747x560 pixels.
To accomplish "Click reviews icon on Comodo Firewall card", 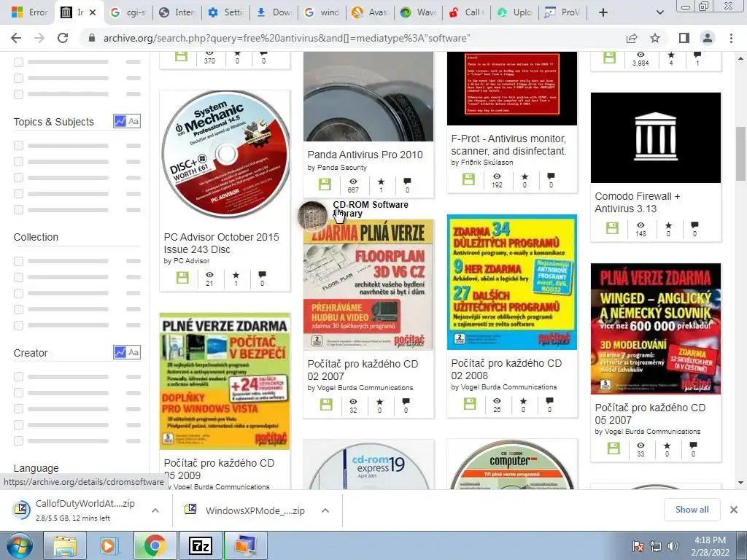I will tap(694, 225).
